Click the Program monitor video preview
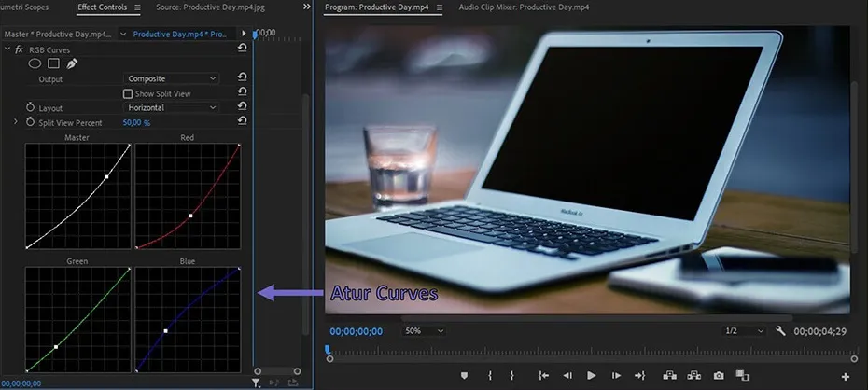 [587, 170]
